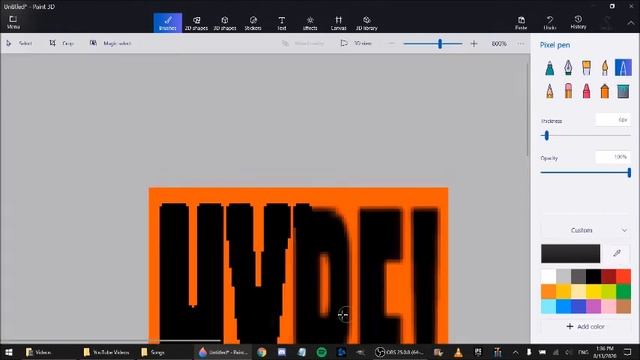
Task: Open the Windows Start menu
Action: (8, 352)
